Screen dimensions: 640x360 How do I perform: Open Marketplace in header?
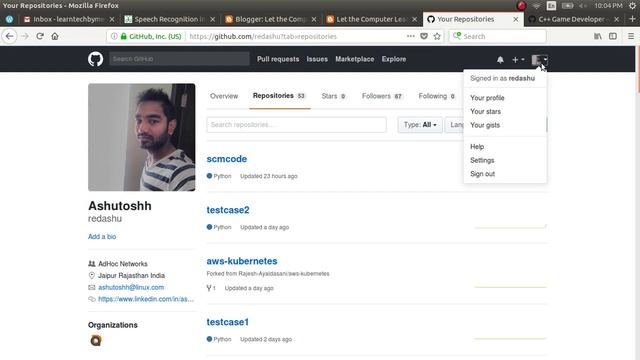click(355, 59)
